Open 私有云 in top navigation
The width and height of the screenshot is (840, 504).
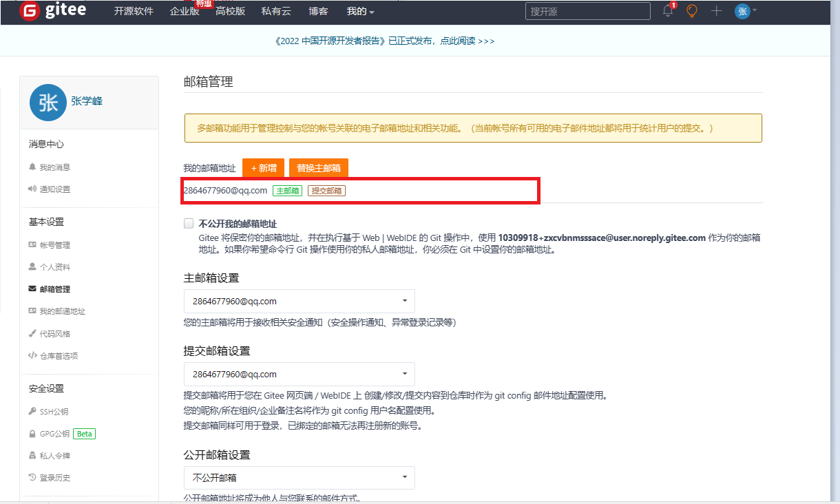pyautogui.click(x=276, y=12)
